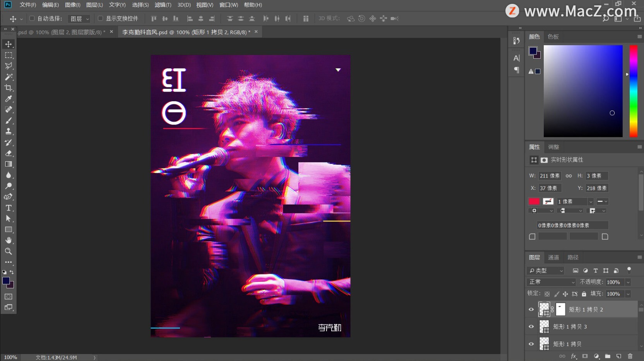This screenshot has width=644, height=361.
Task: Open the 文件(F) menu
Action: (x=28, y=5)
